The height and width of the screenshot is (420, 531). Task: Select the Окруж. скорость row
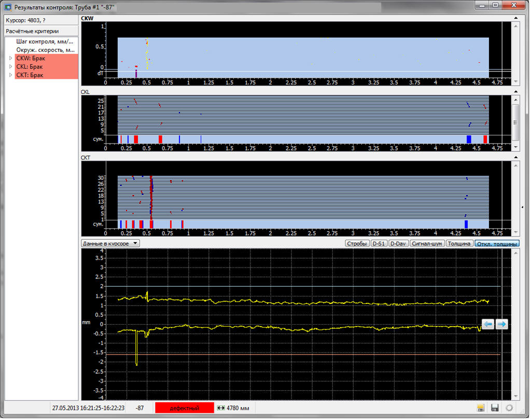45,50
